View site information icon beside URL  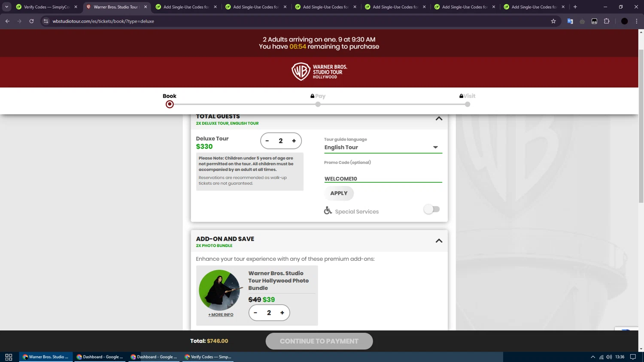pos(46,21)
